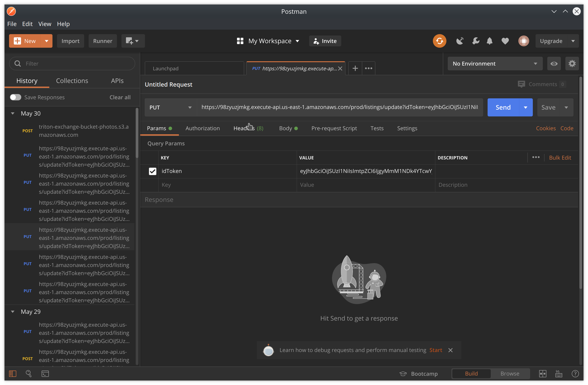Image resolution: width=588 pixels, height=385 pixels.
Task: Collapse the May 30 history group
Action: point(13,113)
